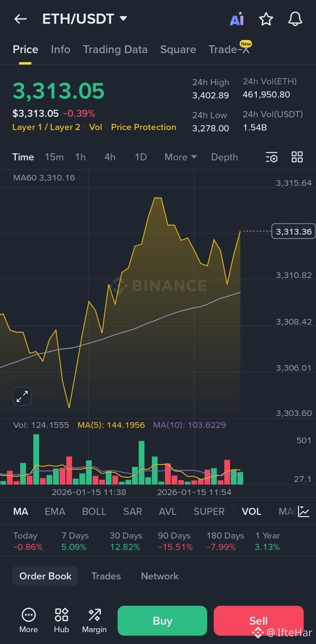
Task: Select the 1D interval
Action: pos(140,157)
